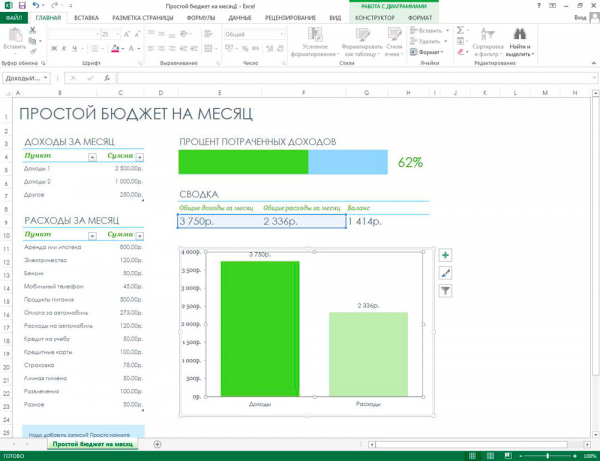
Task: Open Стили ячеек gallery
Action: [x=394, y=42]
